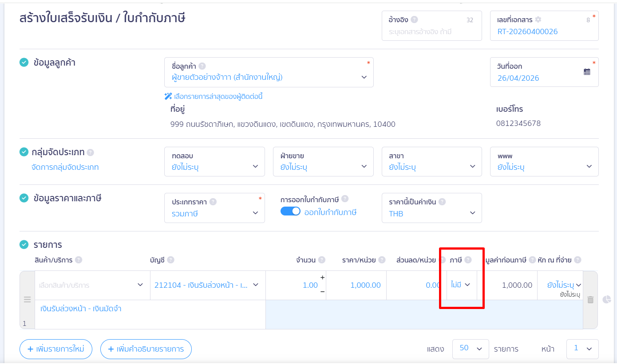The image size is (617, 364).
Task: Decrease quantity with the minus stepper
Action: click(322, 292)
